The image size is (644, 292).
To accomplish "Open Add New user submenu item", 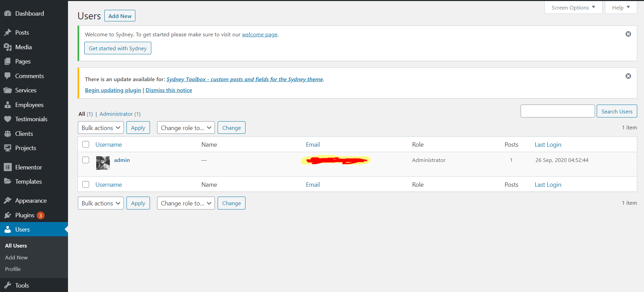I will pyautogui.click(x=16, y=257).
